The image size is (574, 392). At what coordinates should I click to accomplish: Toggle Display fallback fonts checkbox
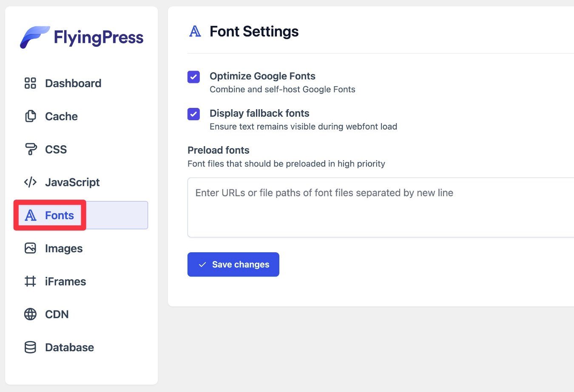click(193, 114)
